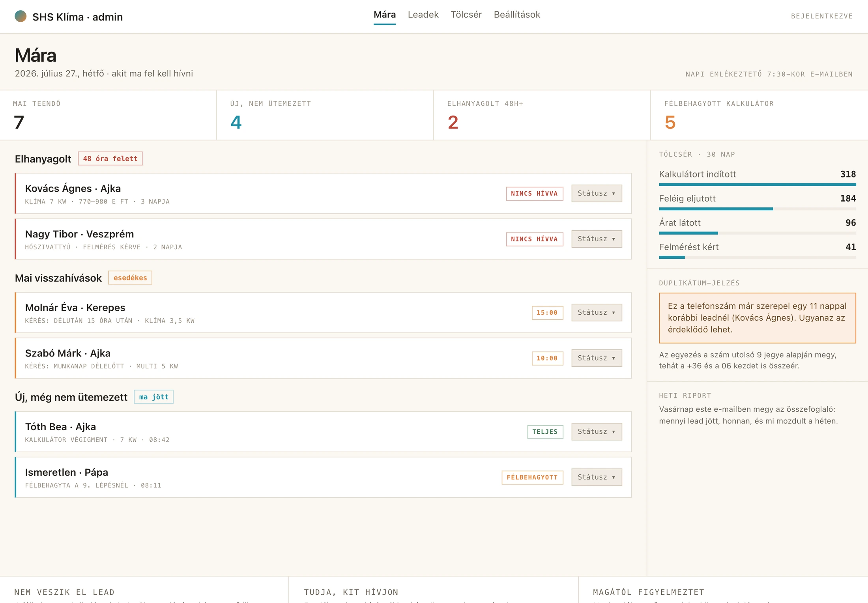Image resolution: width=868 pixels, height=603 pixels.
Task: Click the Félbehagyott kalkulátor stat showing 5
Action: pyautogui.click(x=759, y=115)
